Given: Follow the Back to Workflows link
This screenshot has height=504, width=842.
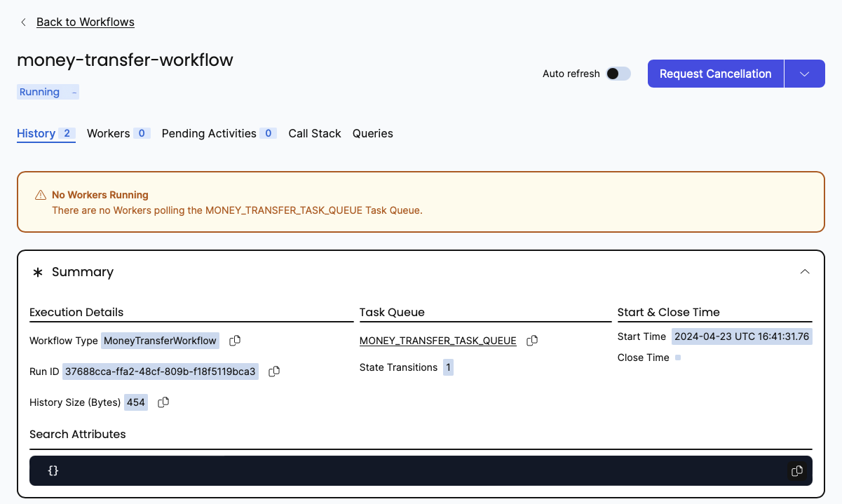Looking at the screenshot, I should click(x=85, y=22).
